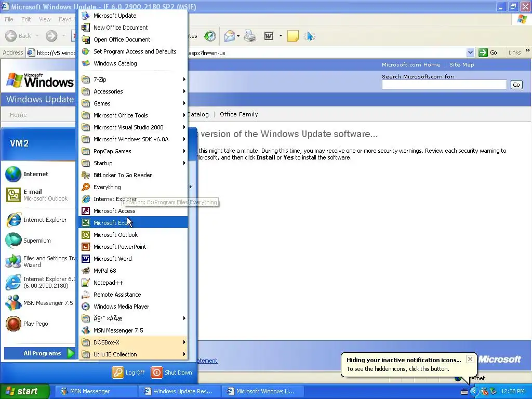Click the Microsoft Outlook icon in programs list
Screen dimensions: 532x399
(x=86, y=235)
